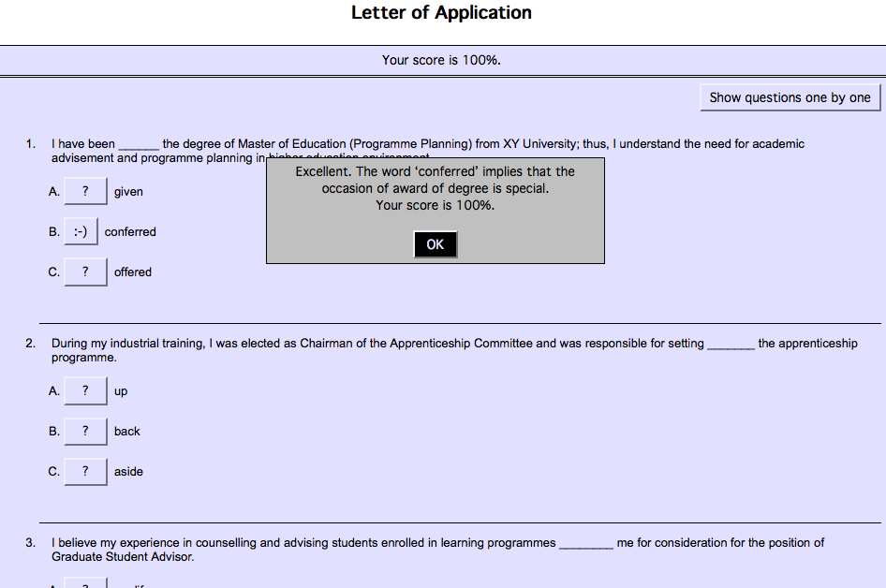Viewport: 886px width, 588px height.
Task: Click the ':-)' button beside 'conferred'
Action: click(x=81, y=231)
